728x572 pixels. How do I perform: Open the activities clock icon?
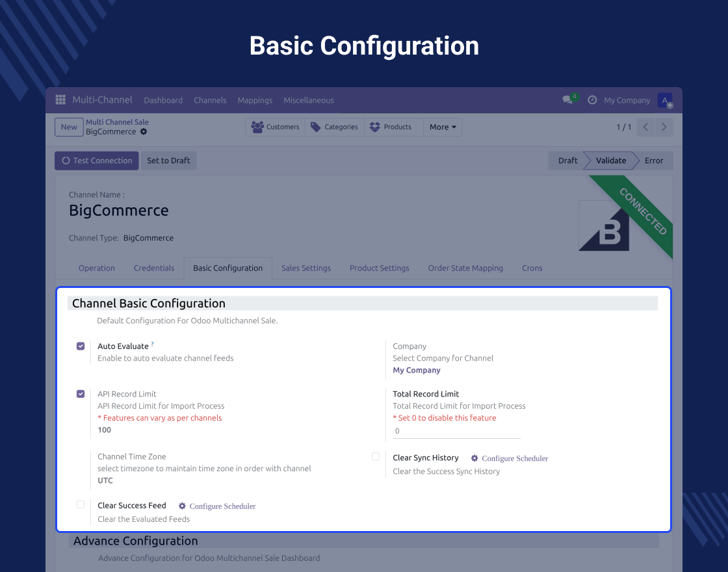[592, 100]
